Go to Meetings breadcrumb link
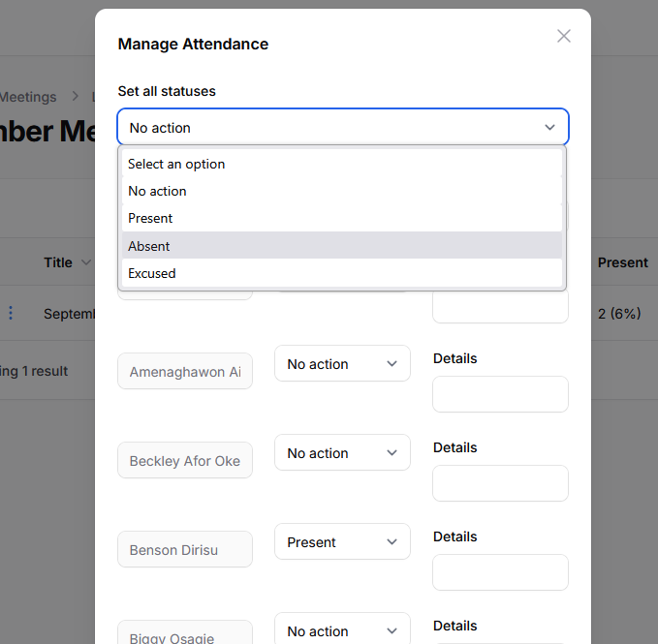 [x=28, y=97]
